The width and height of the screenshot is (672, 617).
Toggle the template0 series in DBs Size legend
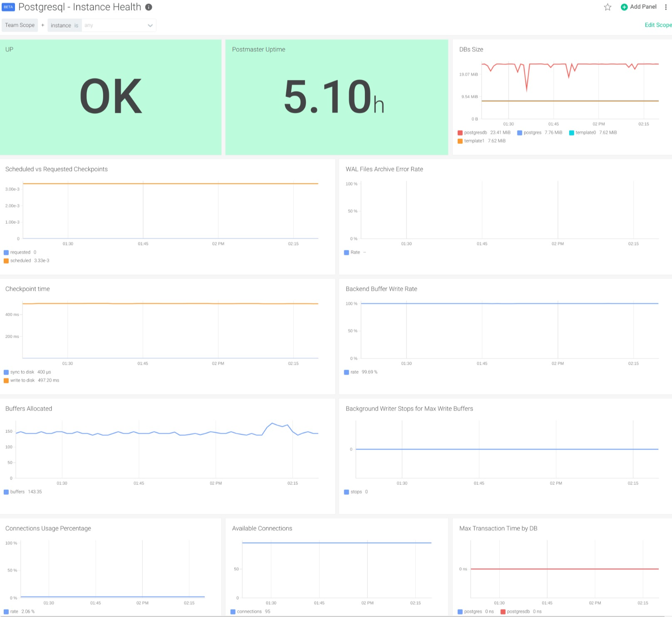585,133
